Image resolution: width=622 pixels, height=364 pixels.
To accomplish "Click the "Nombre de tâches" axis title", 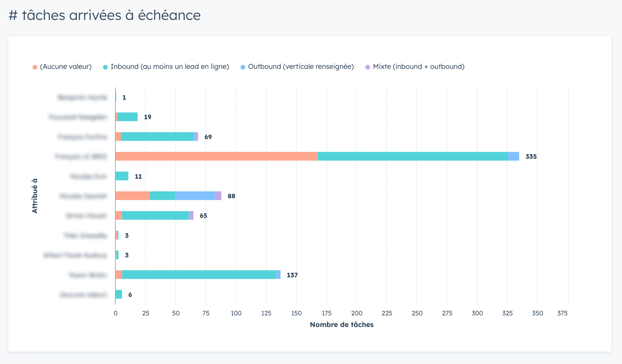I will pos(341,325).
